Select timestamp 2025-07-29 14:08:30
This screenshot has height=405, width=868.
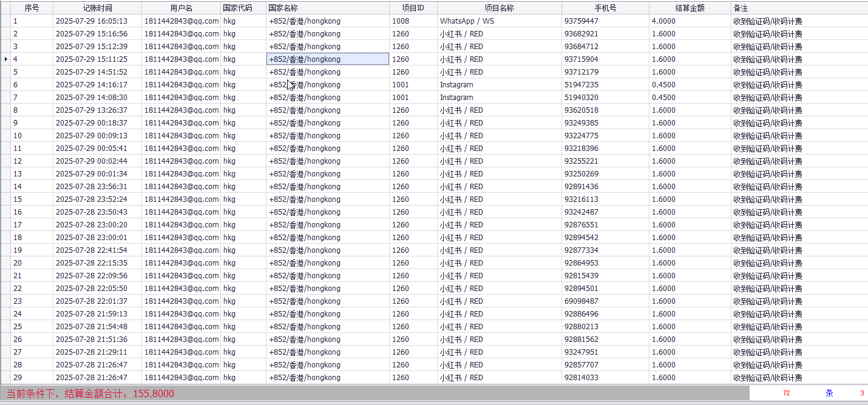click(97, 97)
